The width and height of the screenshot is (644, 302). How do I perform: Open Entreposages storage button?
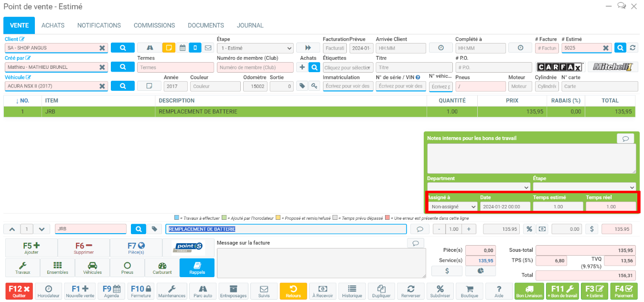click(x=233, y=291)
